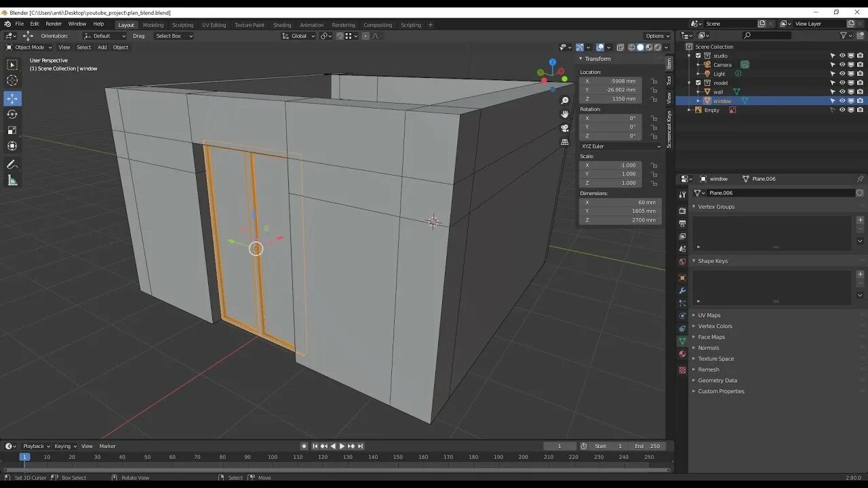Open the Add menu in viewport header
The height and width of the screenshot is (488, 868).
click(102, 47)
